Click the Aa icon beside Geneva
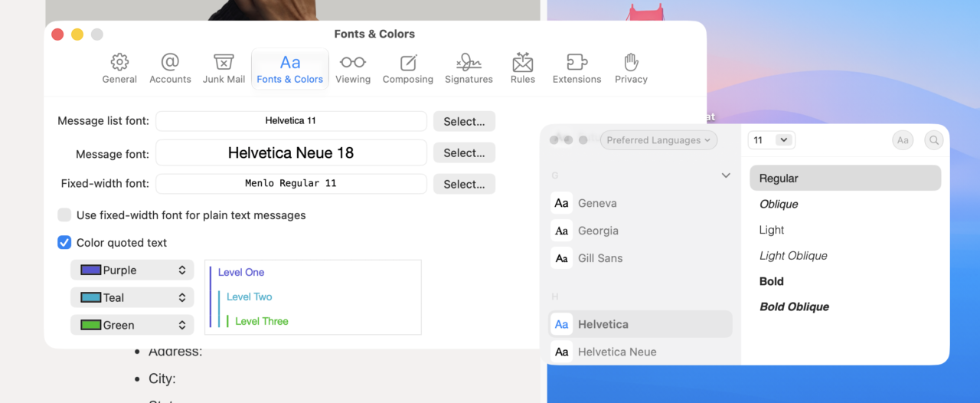The width and height of the screenshot is (980, 403). 561,203
